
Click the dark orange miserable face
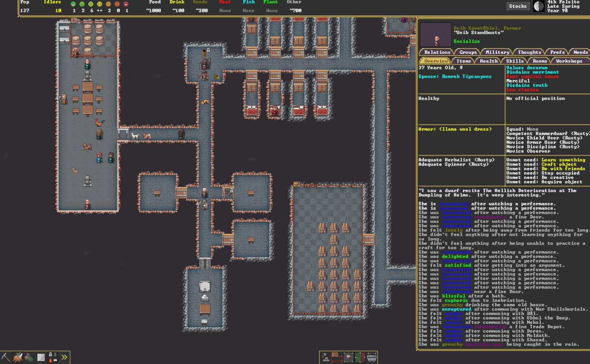(x=117, y=4)
